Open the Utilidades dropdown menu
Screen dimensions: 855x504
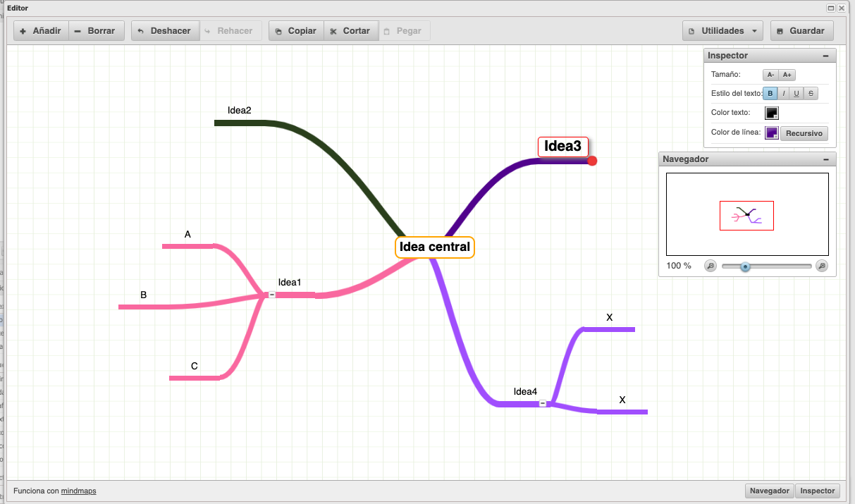pos(722,31)
